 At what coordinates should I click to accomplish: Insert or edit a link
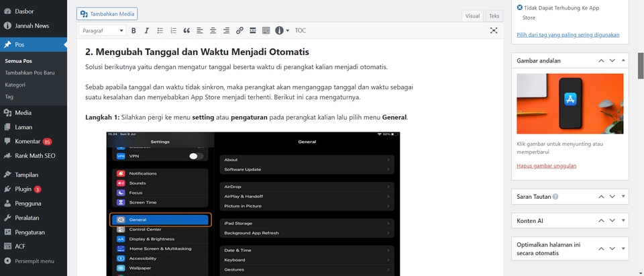pyautogui.click(x=239, y=30)
